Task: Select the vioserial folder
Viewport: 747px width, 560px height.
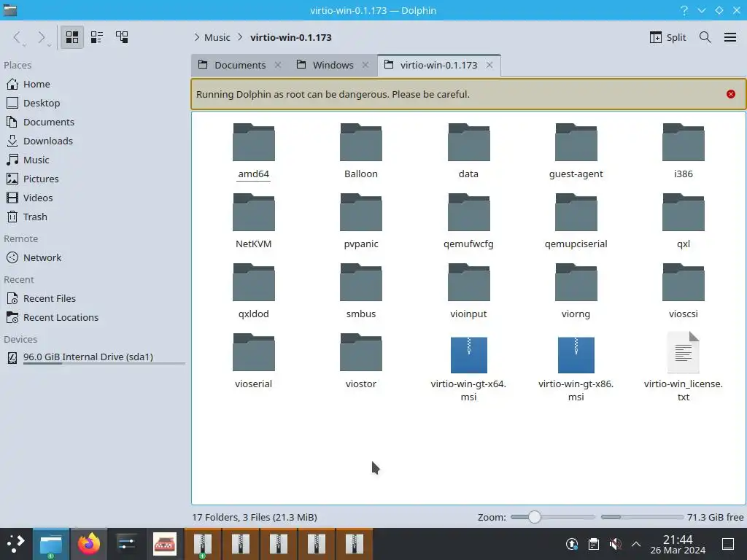Action: (x=253, y=362)
